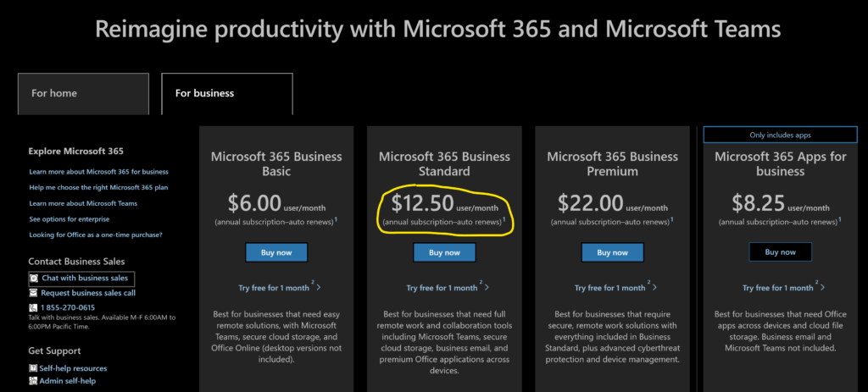Select the For business tab
The width and height of the screenshot is (868, 392).
(x=227, y=93)
